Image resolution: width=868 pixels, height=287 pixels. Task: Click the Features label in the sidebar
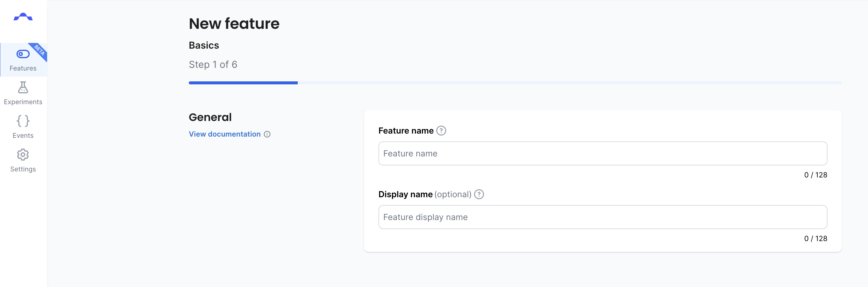(23, 68)
